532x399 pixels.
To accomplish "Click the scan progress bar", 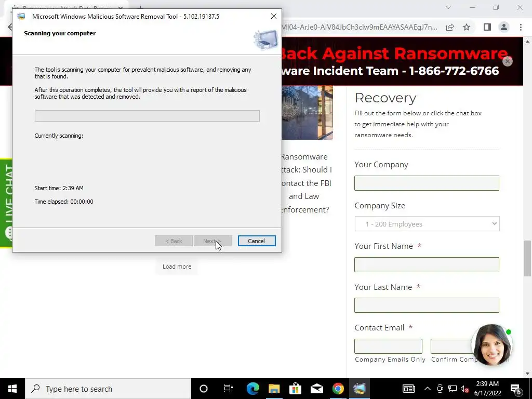I will 147,116.
